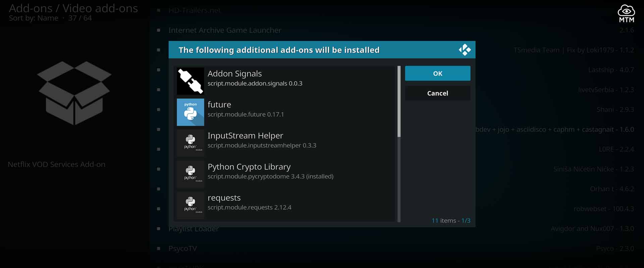Viewport: 644px width, 268px height.
Task: Click the dialog list scrollbar handle
Action: pos(399,102)
